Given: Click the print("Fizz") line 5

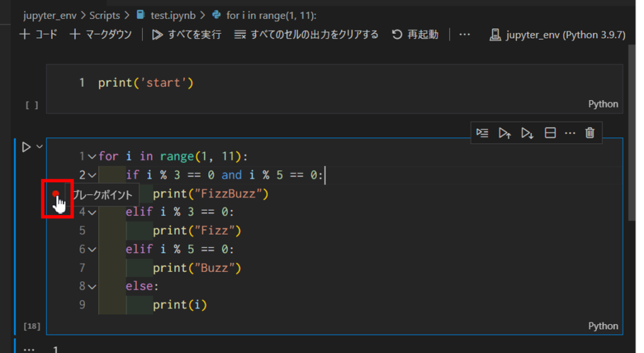Looking at the screenshot, I should coord(197,230).
